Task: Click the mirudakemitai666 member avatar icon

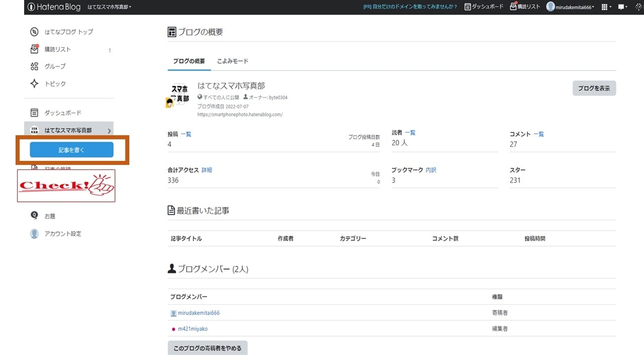Action: [173, 313]
